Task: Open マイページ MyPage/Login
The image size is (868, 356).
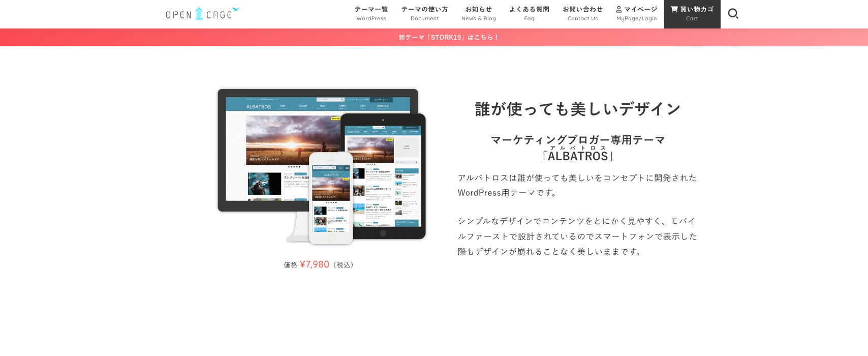Action: tap(637, 14)
